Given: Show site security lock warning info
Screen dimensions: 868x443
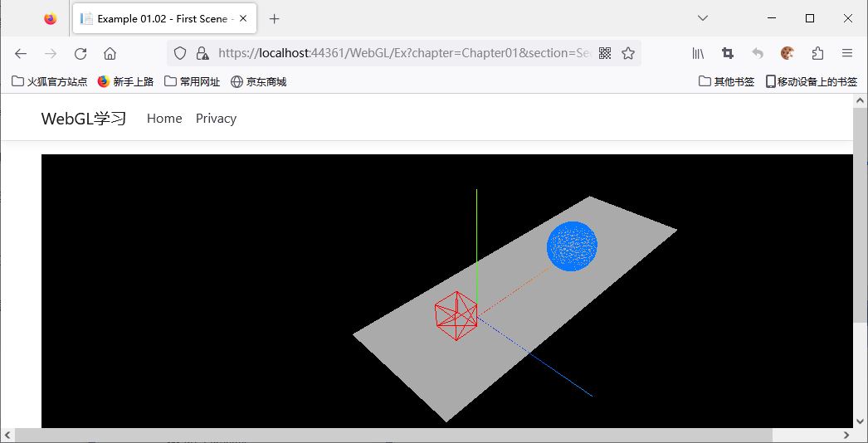Looking at the screenshot, I should [202, 53].
